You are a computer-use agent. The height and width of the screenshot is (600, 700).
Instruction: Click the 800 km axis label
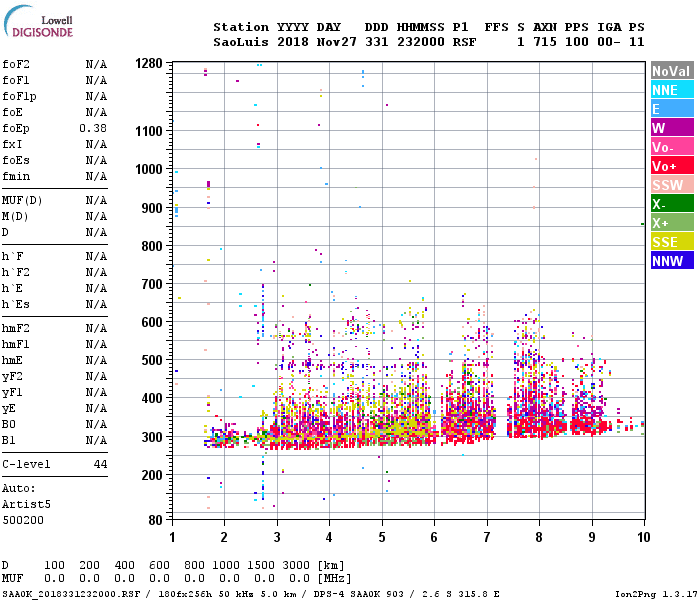152,246
